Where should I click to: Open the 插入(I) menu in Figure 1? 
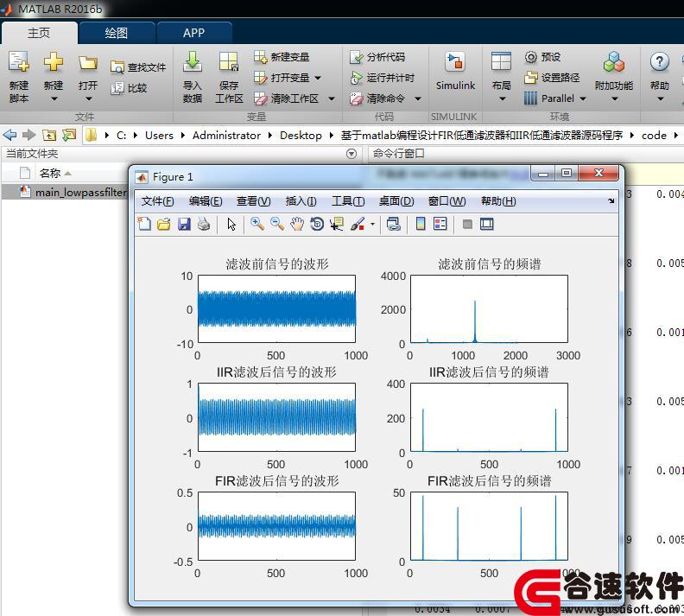click(x=301, y=201)
